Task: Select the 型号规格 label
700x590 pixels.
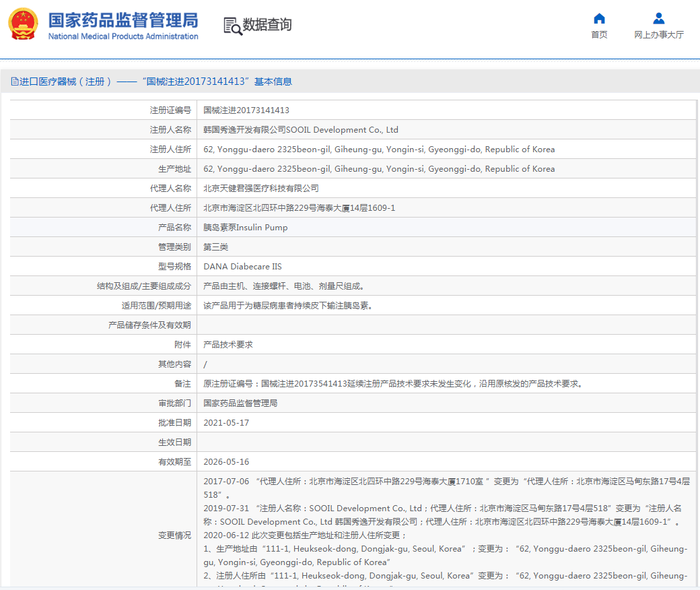Action: [x=174, y=267]
